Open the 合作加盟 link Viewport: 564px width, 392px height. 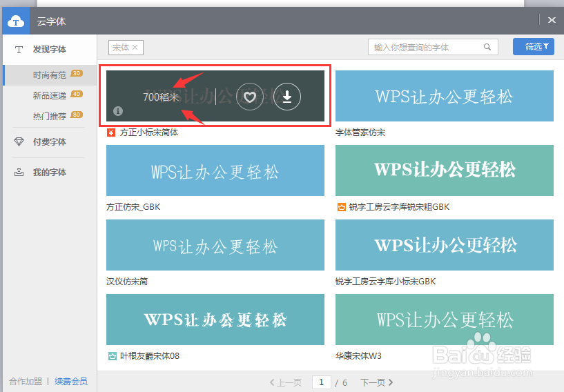coord(26,381)
